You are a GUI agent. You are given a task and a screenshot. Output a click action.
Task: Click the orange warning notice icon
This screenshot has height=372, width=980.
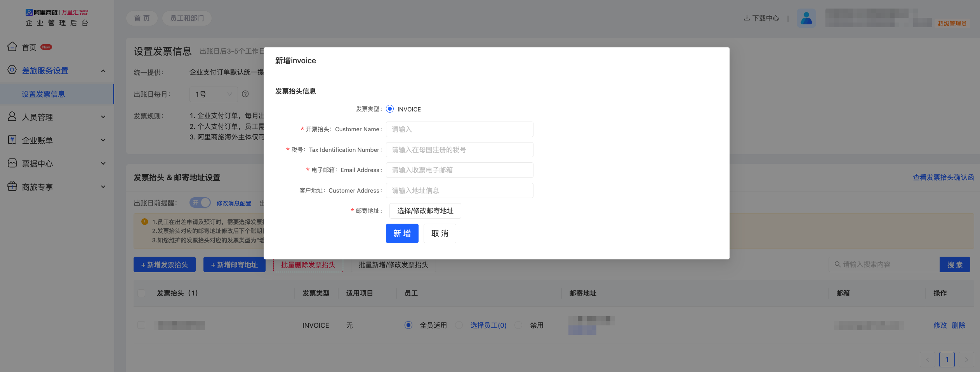click(145, 222)
